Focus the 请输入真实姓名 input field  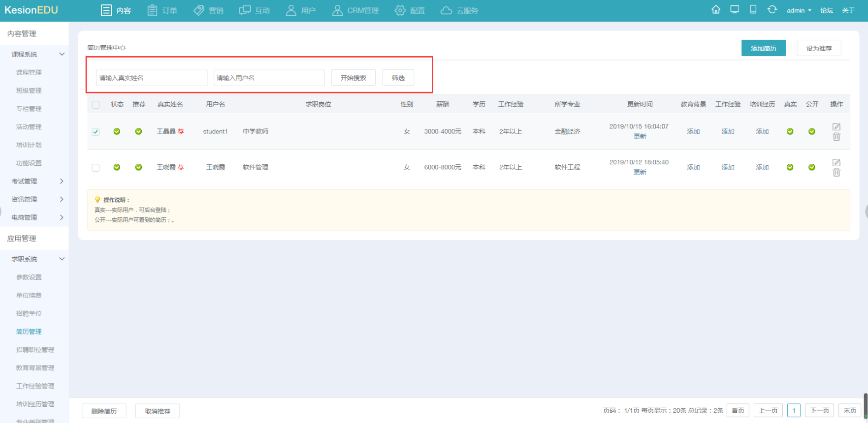(152, 78)
